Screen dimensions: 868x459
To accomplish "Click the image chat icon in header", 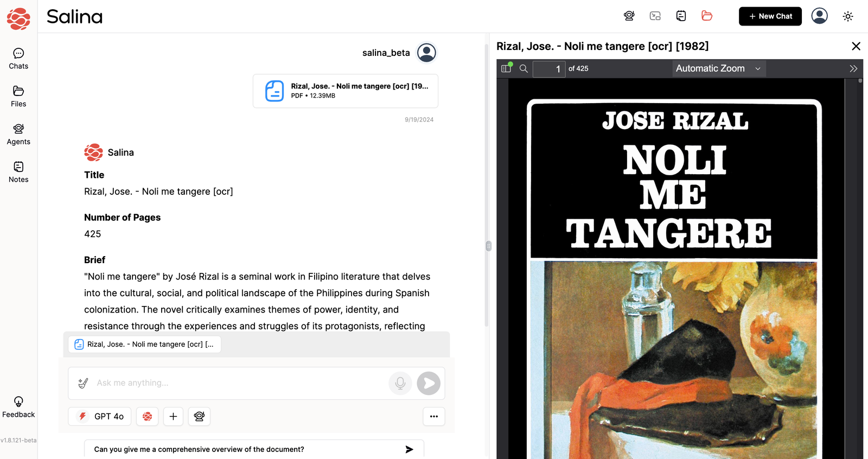I will click(x=655, y=16).
